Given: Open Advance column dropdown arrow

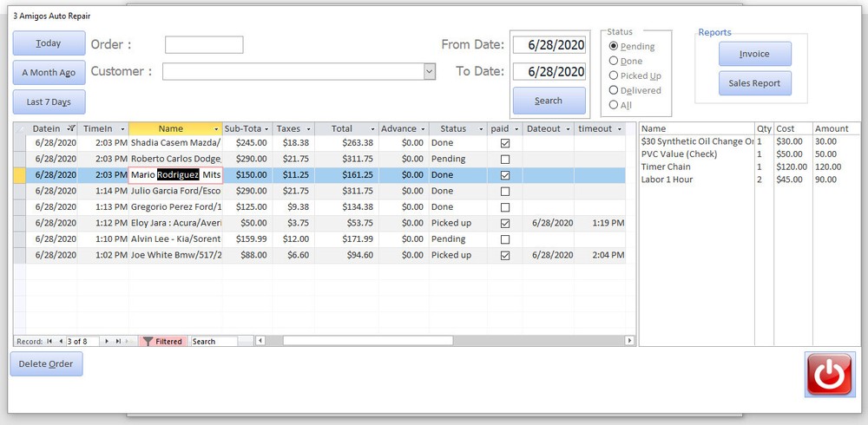Looking at the screenshot, I should click(423, 129).
